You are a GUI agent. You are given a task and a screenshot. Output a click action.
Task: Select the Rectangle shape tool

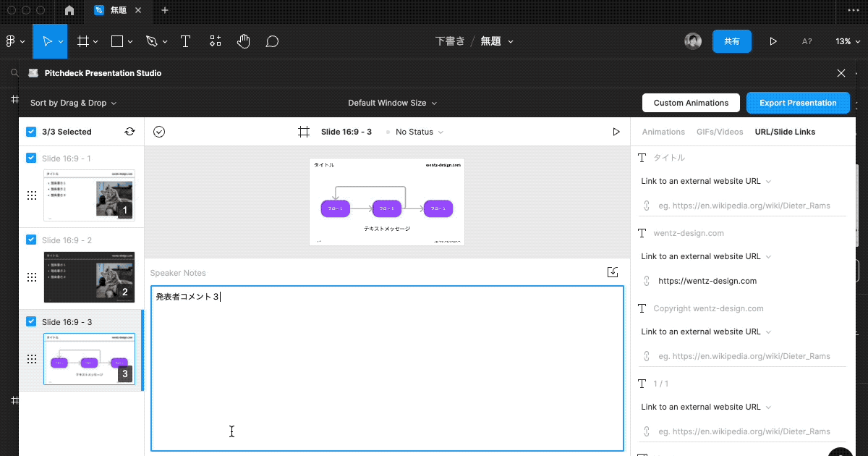116,41
